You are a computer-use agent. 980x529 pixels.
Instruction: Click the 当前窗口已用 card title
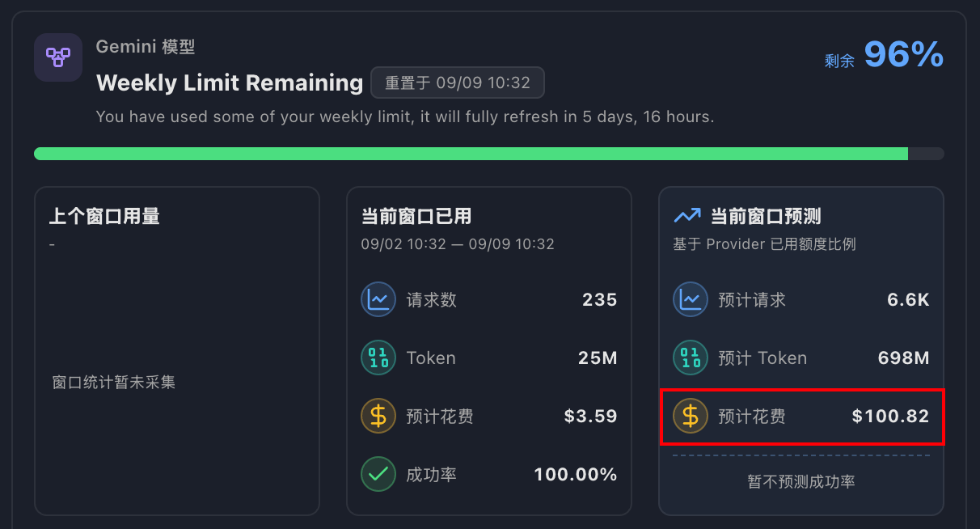416,216
